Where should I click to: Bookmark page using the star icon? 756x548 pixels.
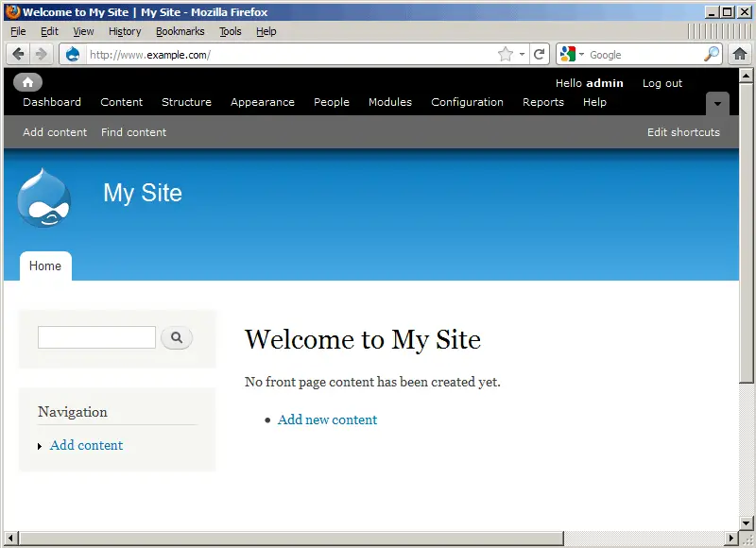506,54
